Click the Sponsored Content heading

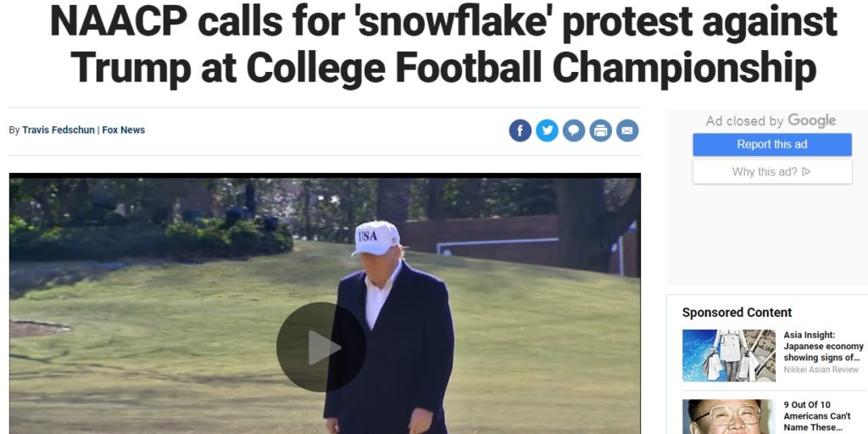[x=737, y=312]
